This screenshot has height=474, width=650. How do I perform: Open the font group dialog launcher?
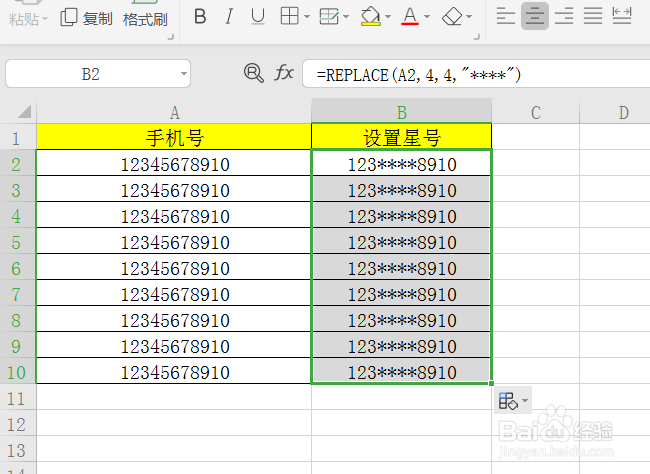tap(476, 37)
